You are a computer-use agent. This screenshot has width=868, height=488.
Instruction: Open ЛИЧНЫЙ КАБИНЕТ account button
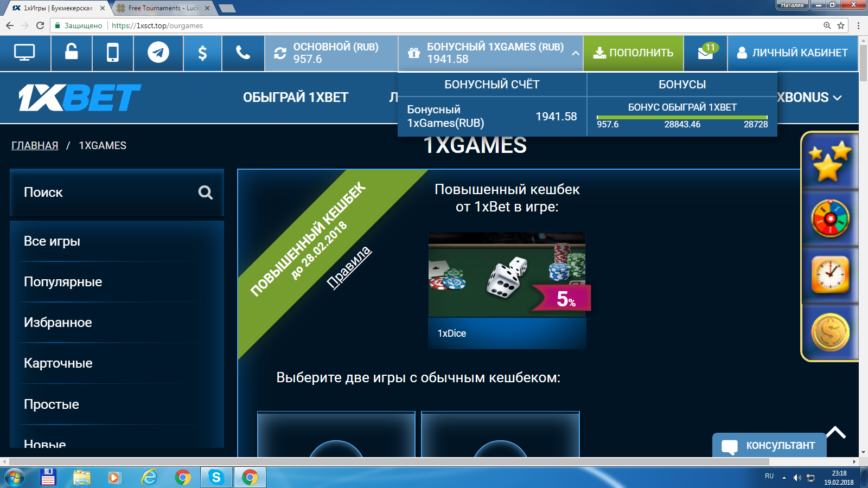pyautogui.click(x=793, y=53)
